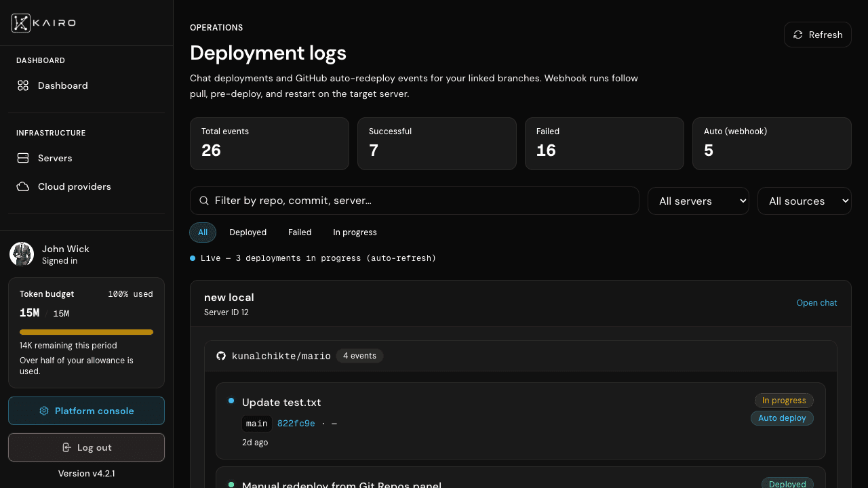Click the blue Live indicator dot
This screenshot has height=488, width=868.
click(x=193, y=258)
